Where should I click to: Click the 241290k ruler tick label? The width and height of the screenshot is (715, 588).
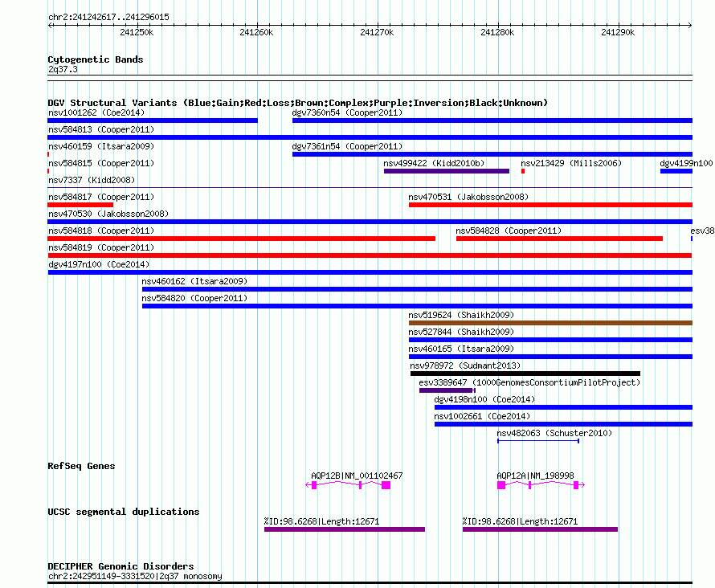[x=618, y=32]
